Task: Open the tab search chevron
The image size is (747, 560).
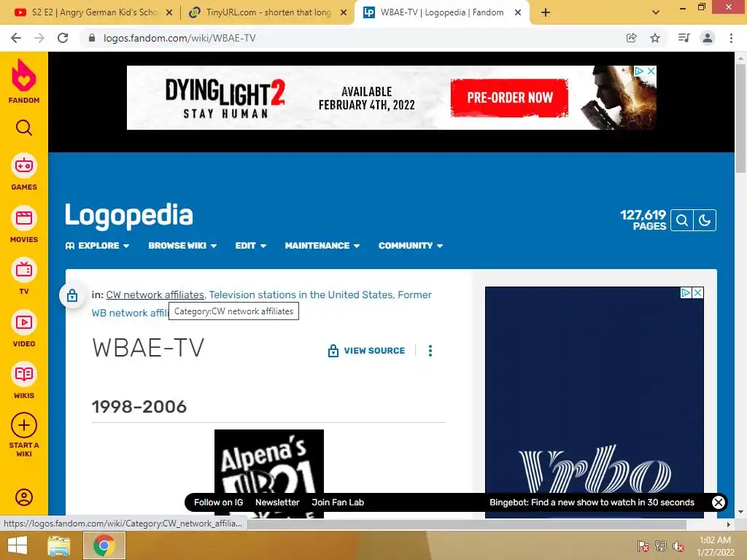Action: (656, 13)
